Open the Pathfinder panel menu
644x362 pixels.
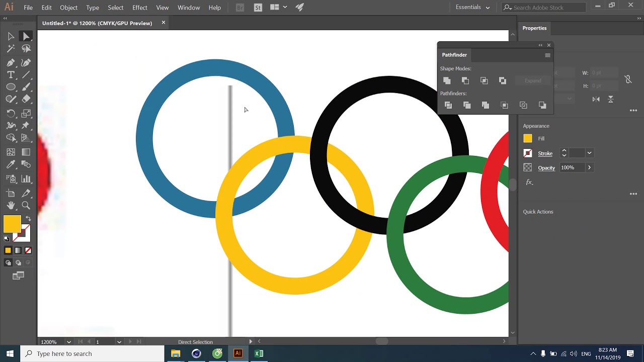coord(547,55)
